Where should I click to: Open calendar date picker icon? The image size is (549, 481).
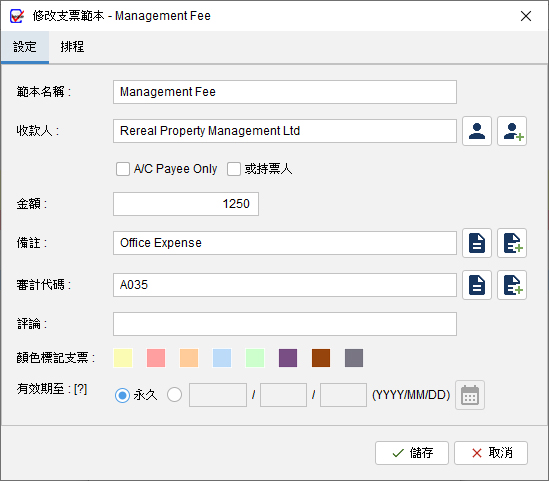[x=470, y=395]
